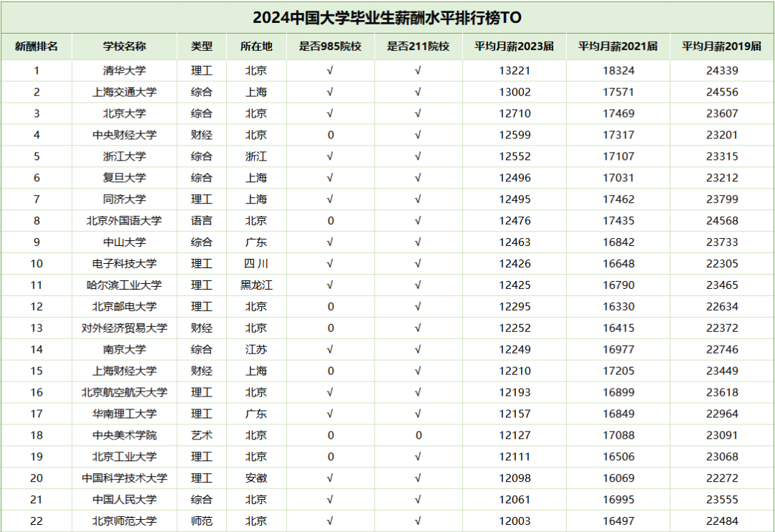Click rank number 22 cell
The width and height of the screenshot is (775, 532).
36,521
